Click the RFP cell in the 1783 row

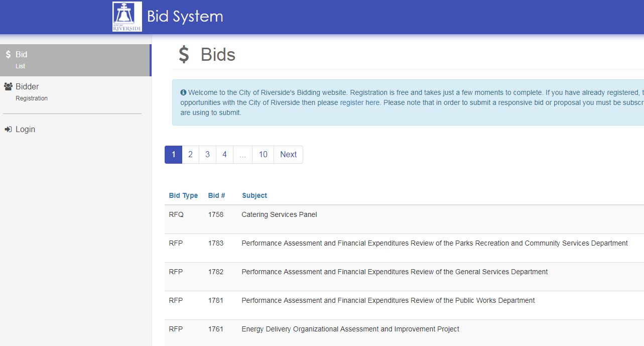[x=176, y=243]
